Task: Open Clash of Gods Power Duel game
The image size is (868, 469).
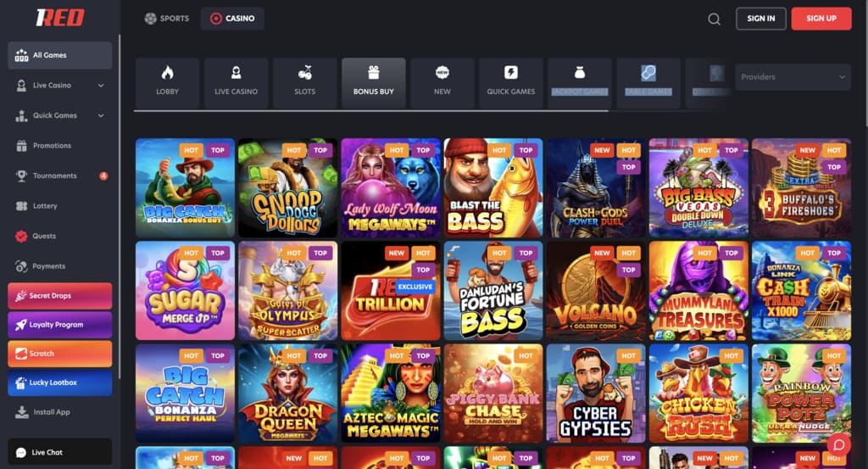Action: (x=596, y=187)
